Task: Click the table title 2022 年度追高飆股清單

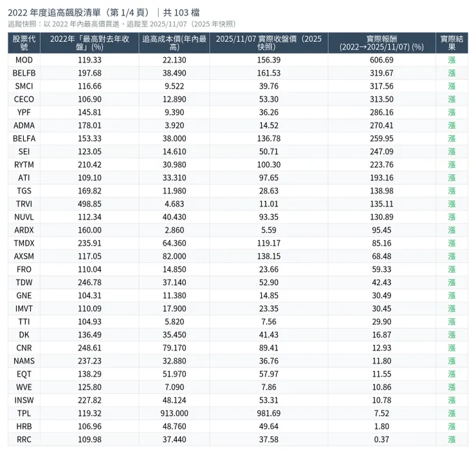Action: (78, 12)
